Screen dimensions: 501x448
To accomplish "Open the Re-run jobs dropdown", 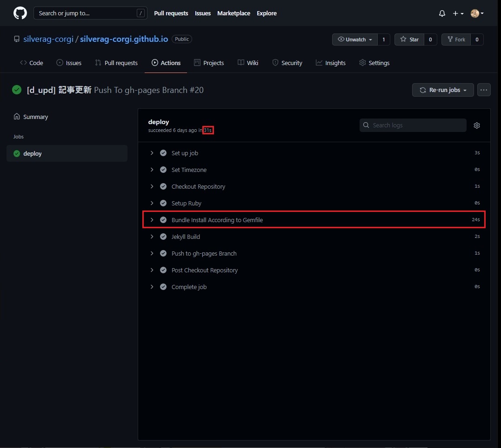I will click(443, 90).
